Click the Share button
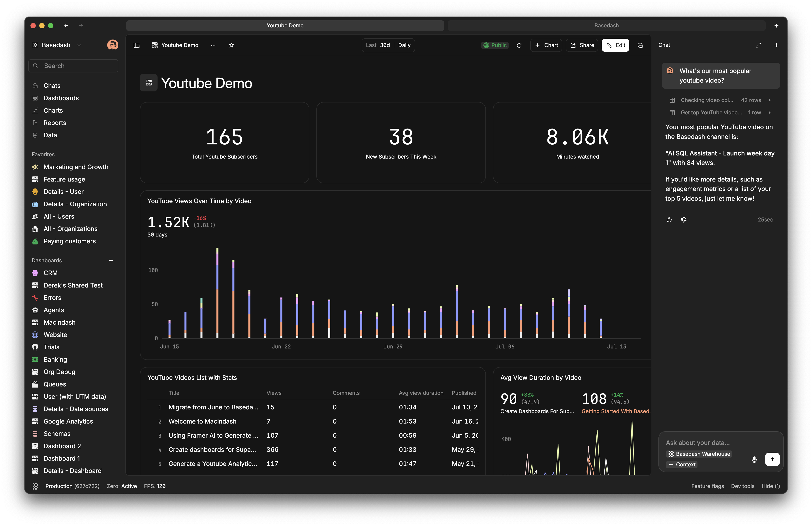This screenshot has width=812, height=526. [582, 45]
